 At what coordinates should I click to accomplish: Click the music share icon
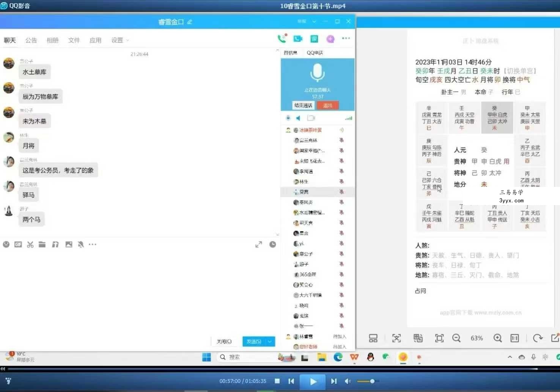click(55, 245)
